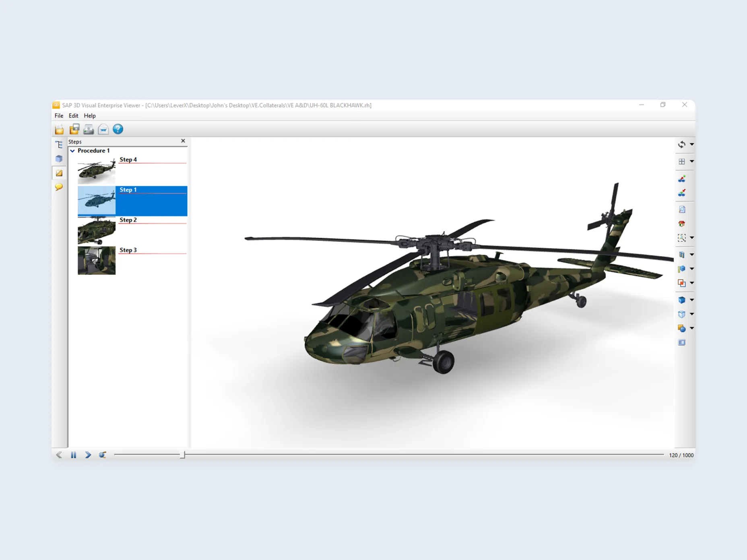The height and width of the screenshot is (560, 747).
Task: Click the Print toolbar icon
Action: click(89, 129)
